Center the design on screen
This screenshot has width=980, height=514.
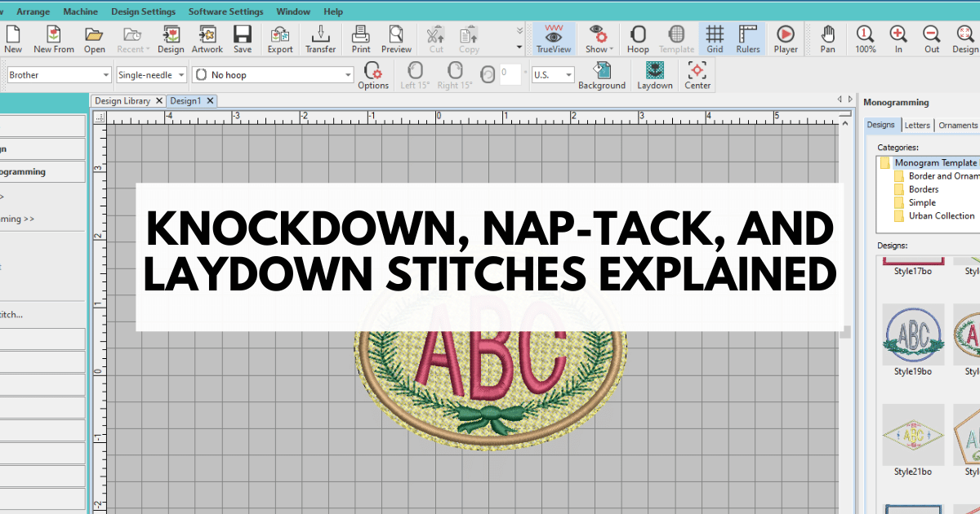click(x=697, y=75)
